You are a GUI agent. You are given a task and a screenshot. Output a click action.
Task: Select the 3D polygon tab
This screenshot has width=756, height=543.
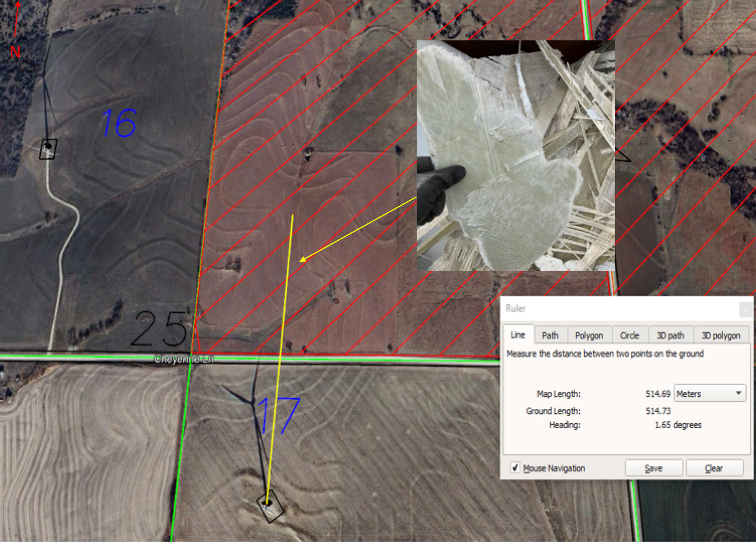[721, 336]
